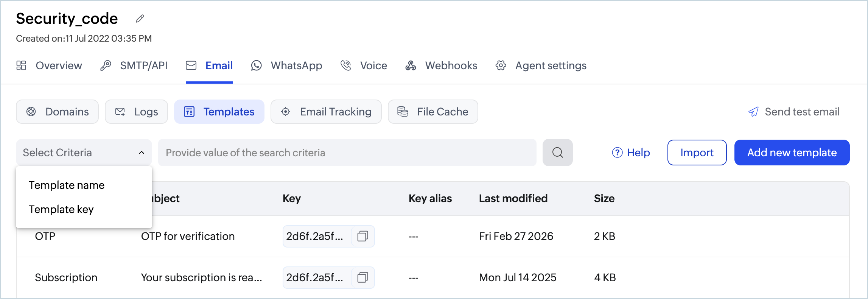Click the Email Tracking target icon
Image resolution: width=868 pixels, height=299 pixels.
click(286, 112)
